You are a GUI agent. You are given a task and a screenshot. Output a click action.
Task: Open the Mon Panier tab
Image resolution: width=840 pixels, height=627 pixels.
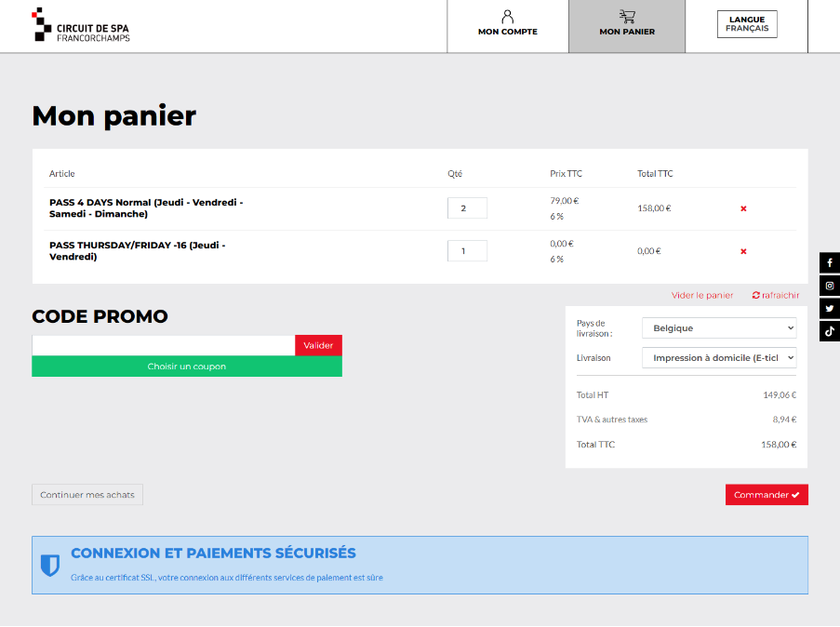[627, 25]
